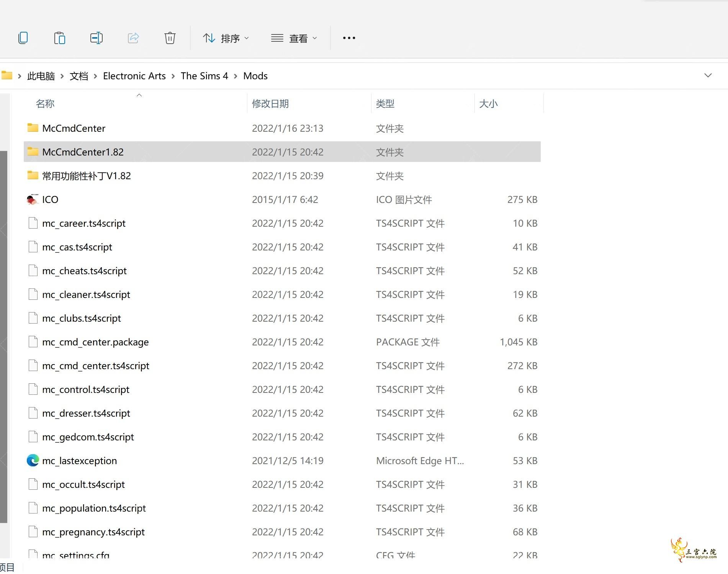Click the navigation pane vertical scrollbar
This screenshot has width=728, height=574.
click(x=3, y=337)
